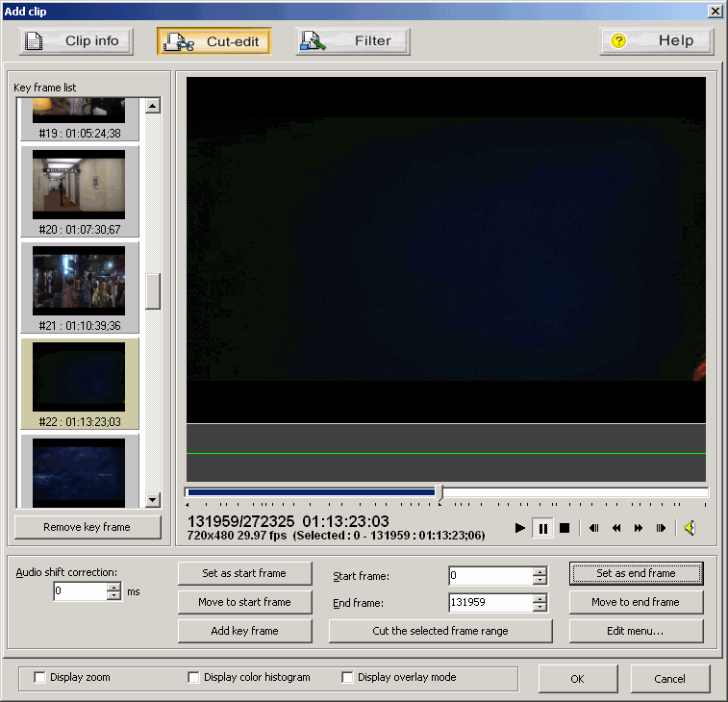Increase Audio shift correction with up arrow
This screenshot has width=728, height=702.
(113, 587)
